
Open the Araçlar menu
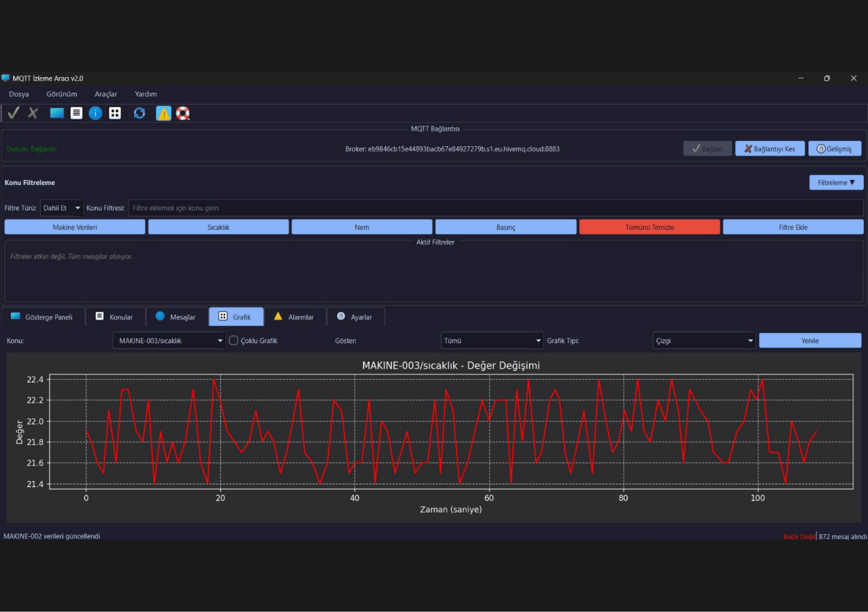pyautogui.click(x=106, y=94)
